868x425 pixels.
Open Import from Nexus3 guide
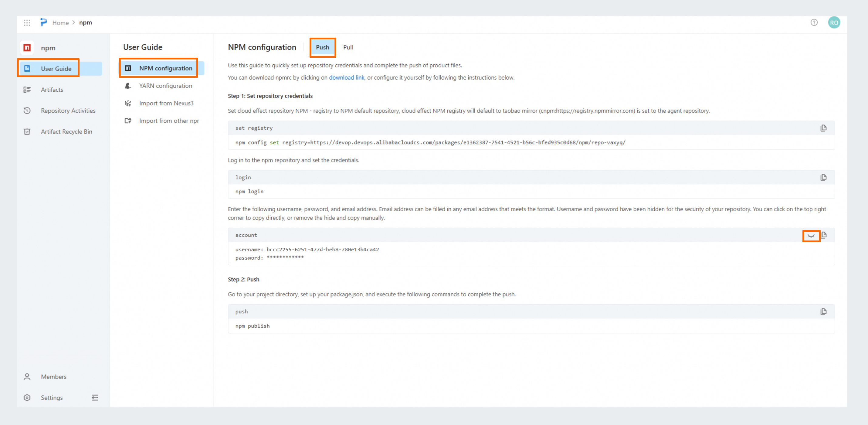[166, 104]
